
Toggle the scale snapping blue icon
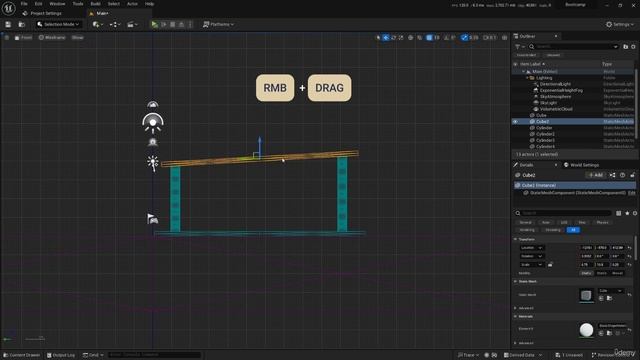point(464,38)
